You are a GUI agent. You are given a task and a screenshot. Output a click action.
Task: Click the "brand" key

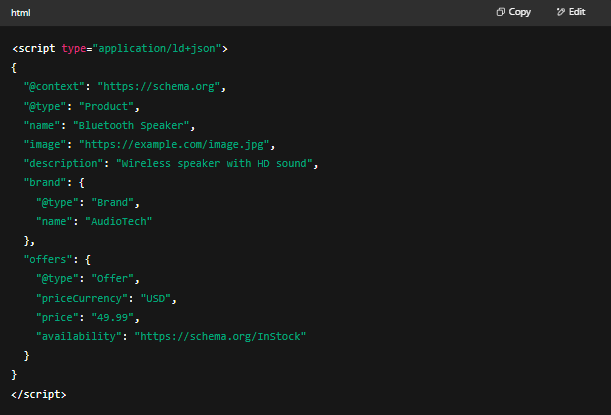click(x=46, y=183)
